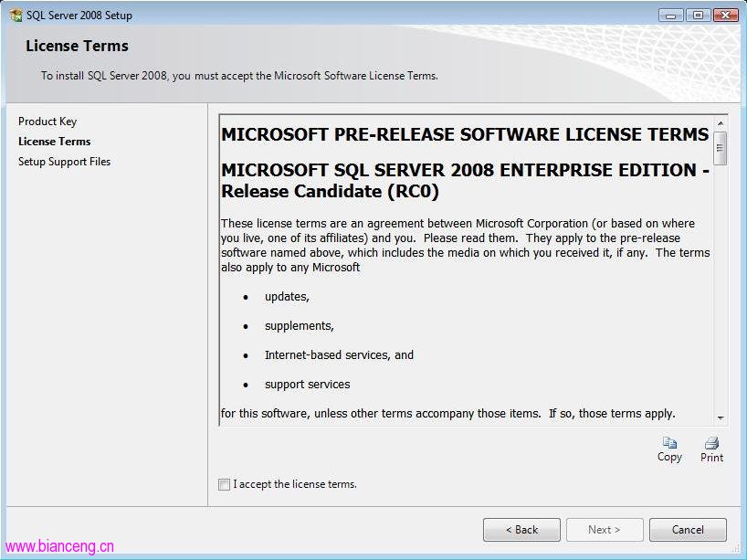This screenshot has height=560, width=747.
Task: Click the 'To install SQL Server 2008' instruction text
Action: [239, 76]
